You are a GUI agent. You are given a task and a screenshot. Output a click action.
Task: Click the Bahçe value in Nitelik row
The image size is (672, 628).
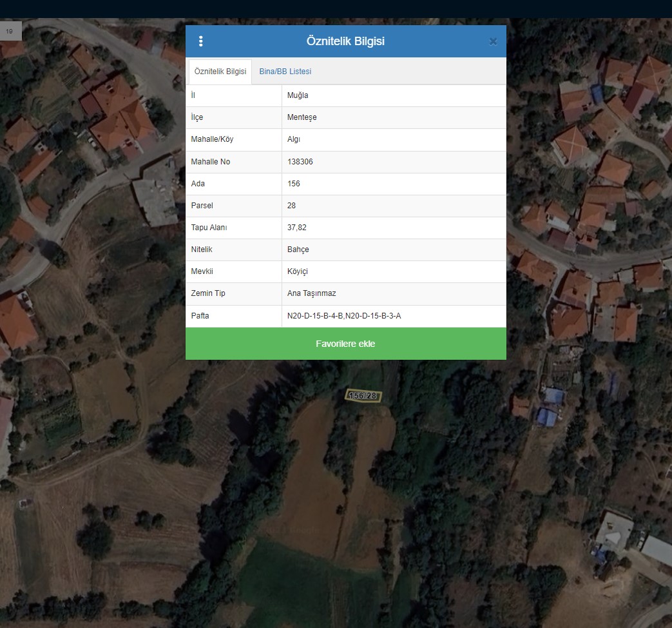pyautogui.click(x=298, y=250)
